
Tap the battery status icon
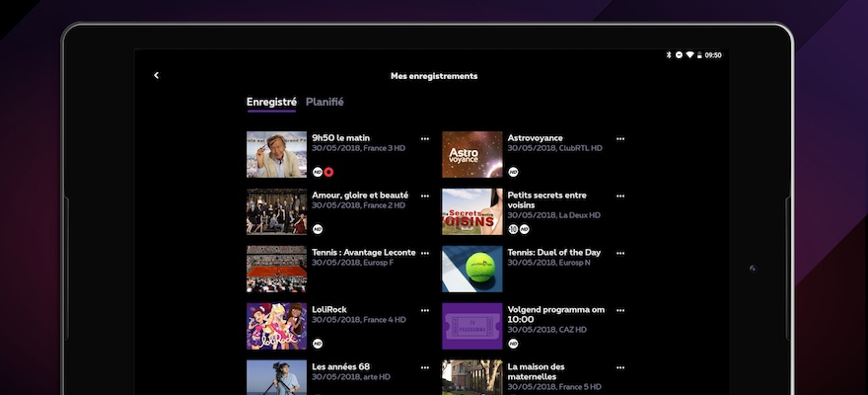[699, 55]
